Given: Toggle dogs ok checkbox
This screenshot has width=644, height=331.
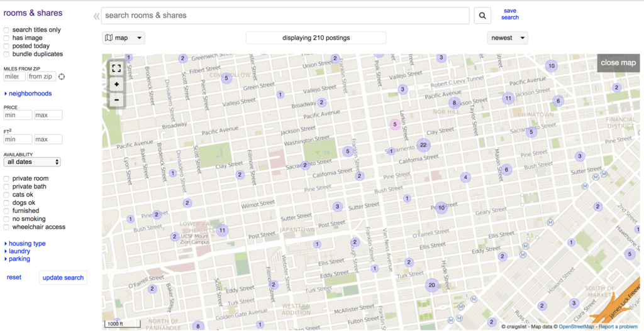Looking at the screenshot, I should point(6,203).
